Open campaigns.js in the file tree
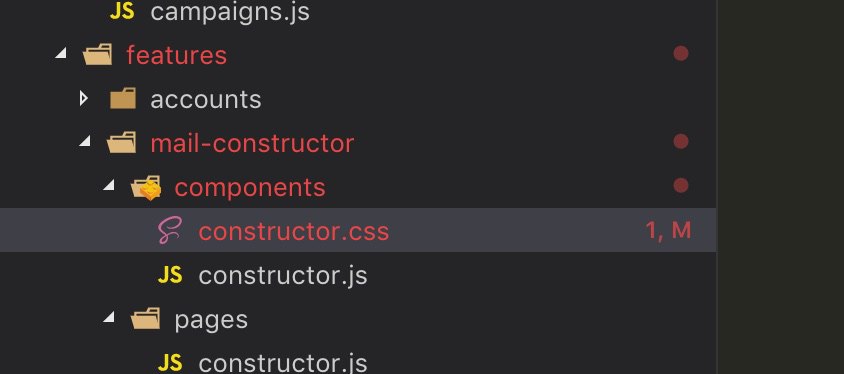The height and width of the screenshot is (374, 844). [230, 11]
